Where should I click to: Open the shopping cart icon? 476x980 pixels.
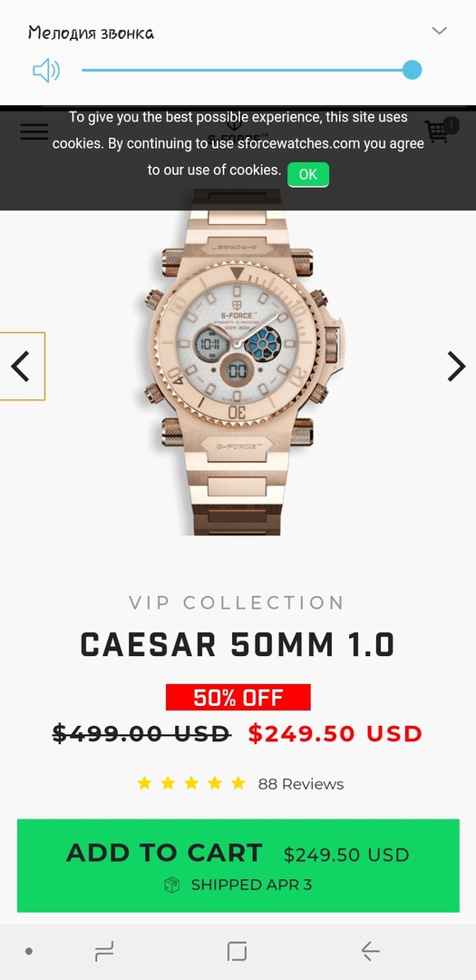440,131
